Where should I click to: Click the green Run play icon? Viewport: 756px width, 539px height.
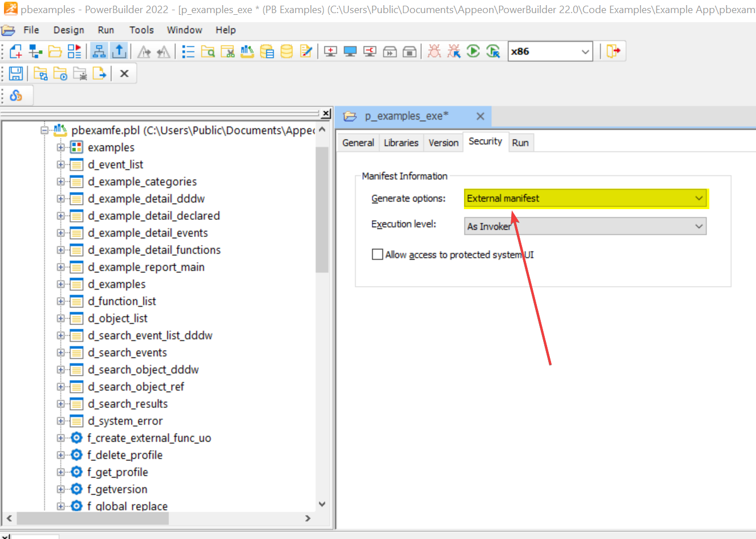point(473,51)
